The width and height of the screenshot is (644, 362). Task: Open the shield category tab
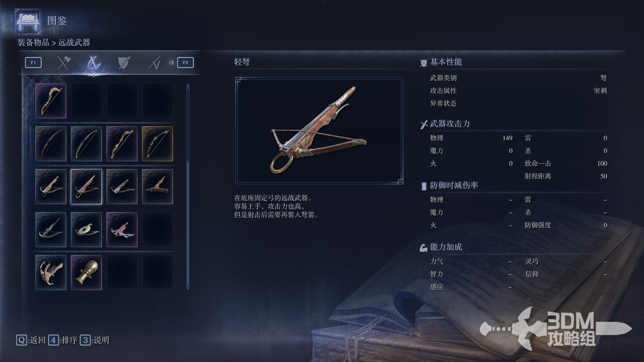point(124,62)
